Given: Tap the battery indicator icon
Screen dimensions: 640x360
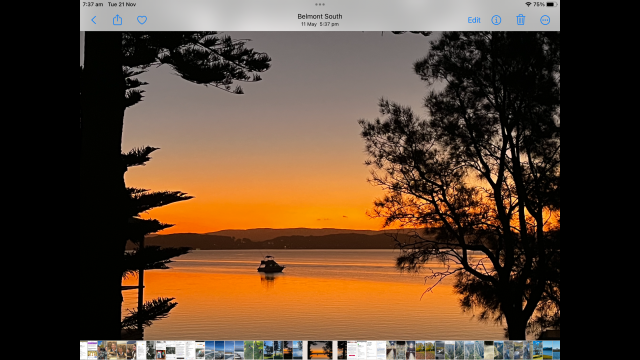Looking at the screenshot, I should (x=551, y=4).
